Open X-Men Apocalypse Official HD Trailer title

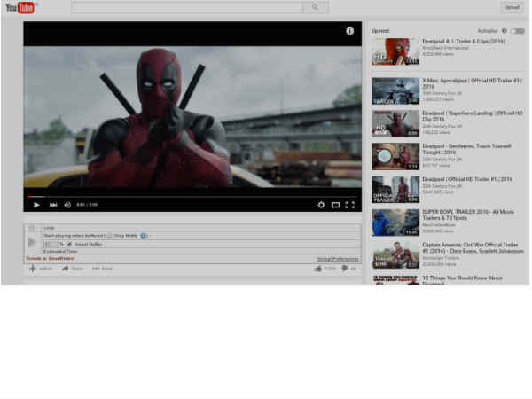pyautogui.click(x=472, y=83)
